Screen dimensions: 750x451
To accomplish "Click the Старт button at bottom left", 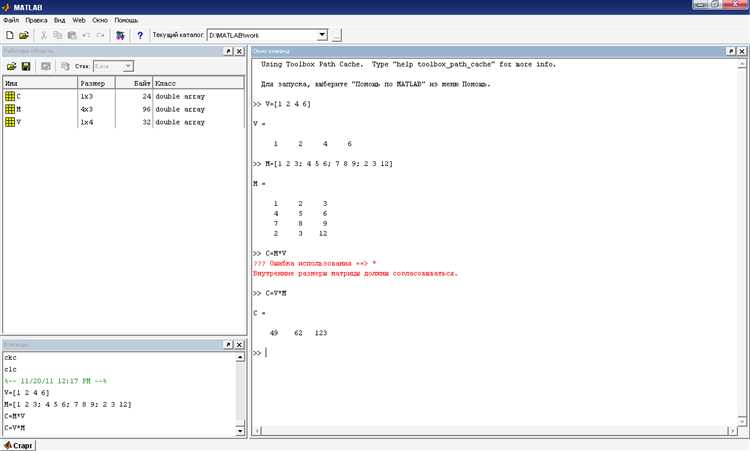I will tap(19, 444).
